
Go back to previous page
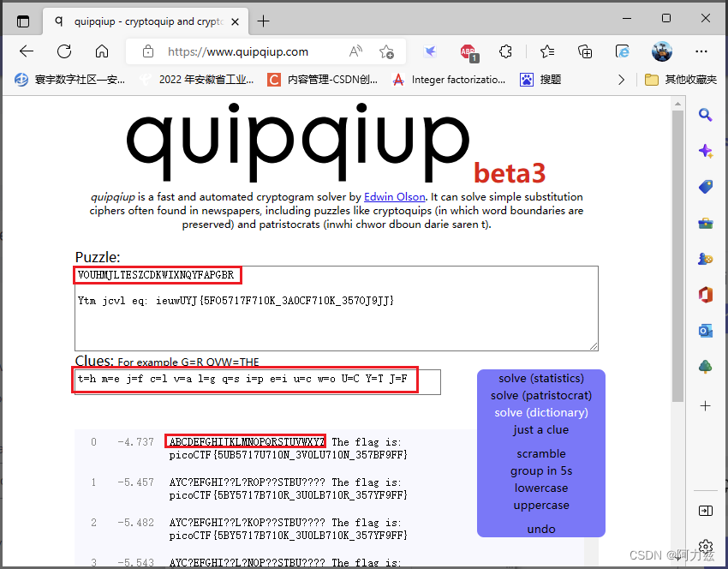tap(27, 51)
